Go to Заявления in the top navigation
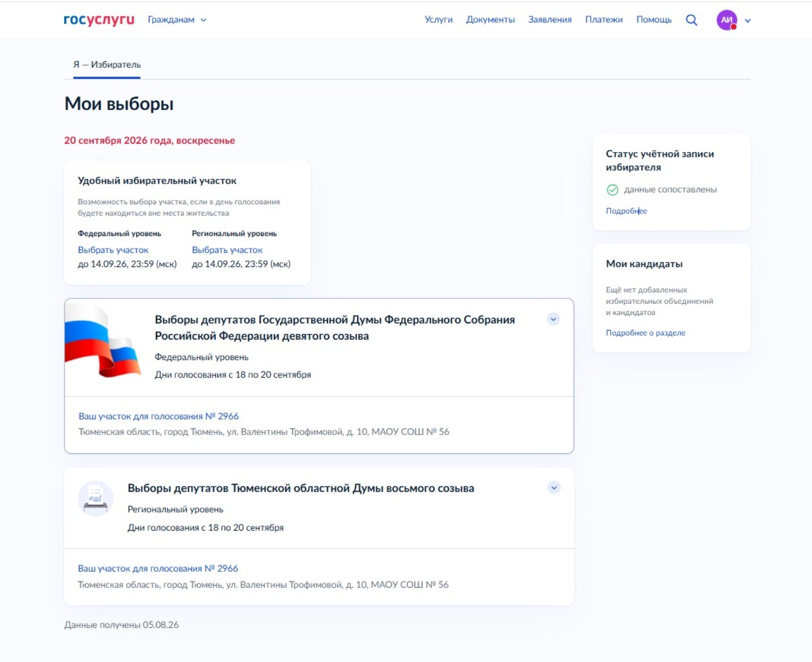Image resolution: width=812 pixels, height=662 pixels. 550,20
